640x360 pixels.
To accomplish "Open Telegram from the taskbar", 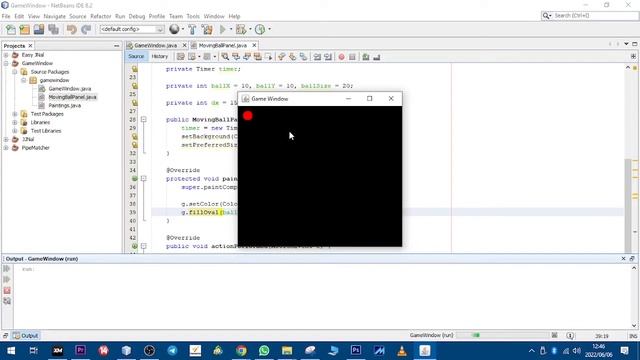I will coord(172,351).
